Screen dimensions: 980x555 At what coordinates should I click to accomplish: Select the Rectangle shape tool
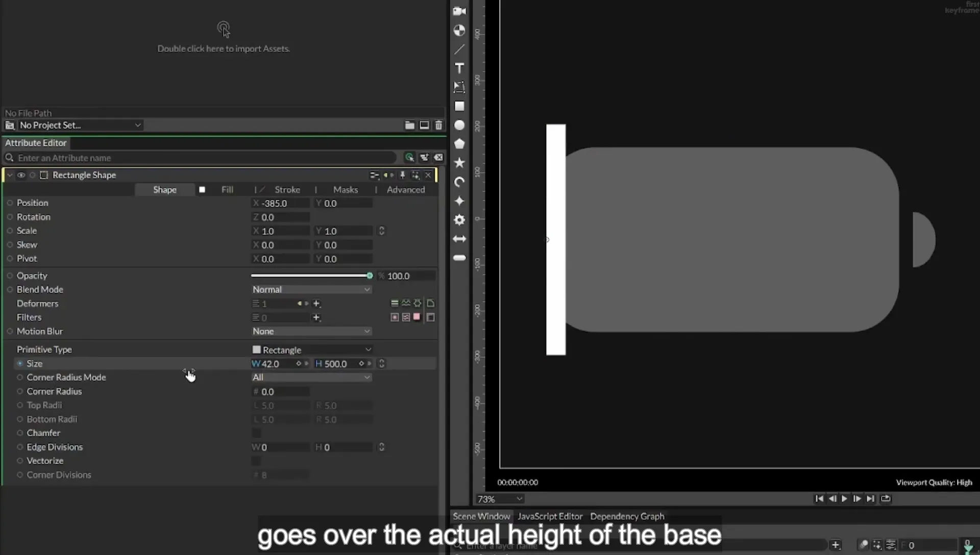tap(459, 106)
